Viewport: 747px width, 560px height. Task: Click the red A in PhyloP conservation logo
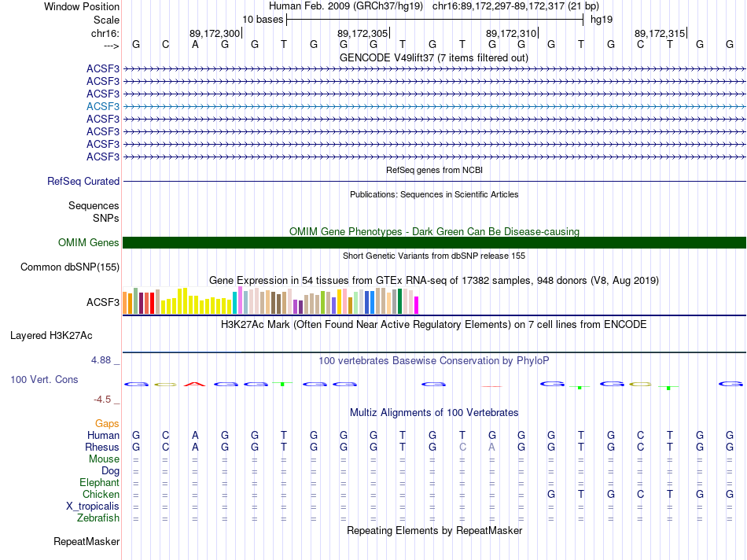pos(194,384)
